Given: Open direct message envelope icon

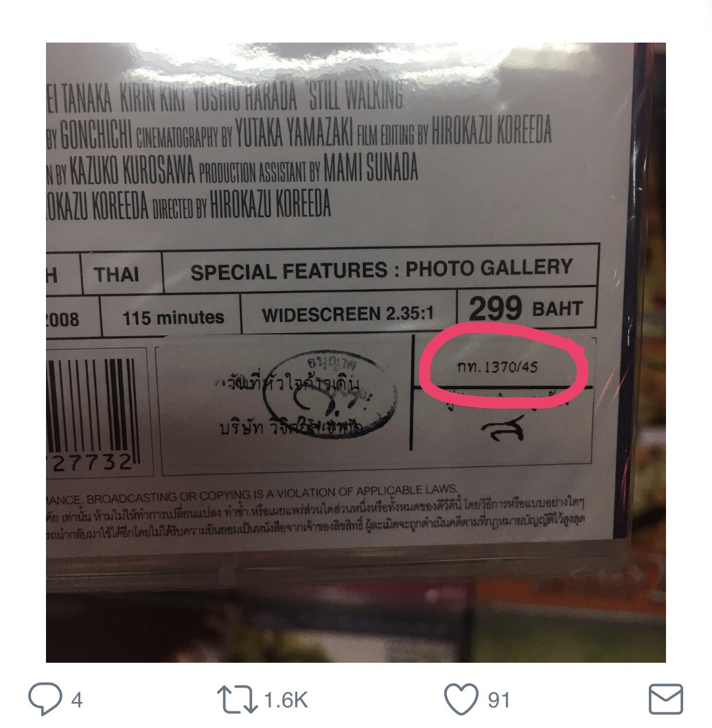Looking at the screenshot, I should [x=665, y=698].
